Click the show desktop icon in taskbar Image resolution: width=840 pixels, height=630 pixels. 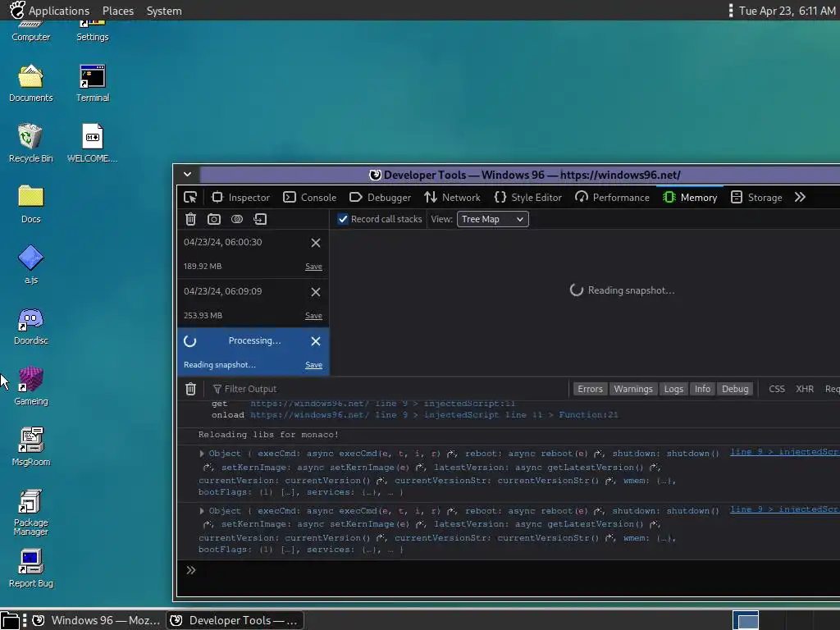[x=9, y=620]
